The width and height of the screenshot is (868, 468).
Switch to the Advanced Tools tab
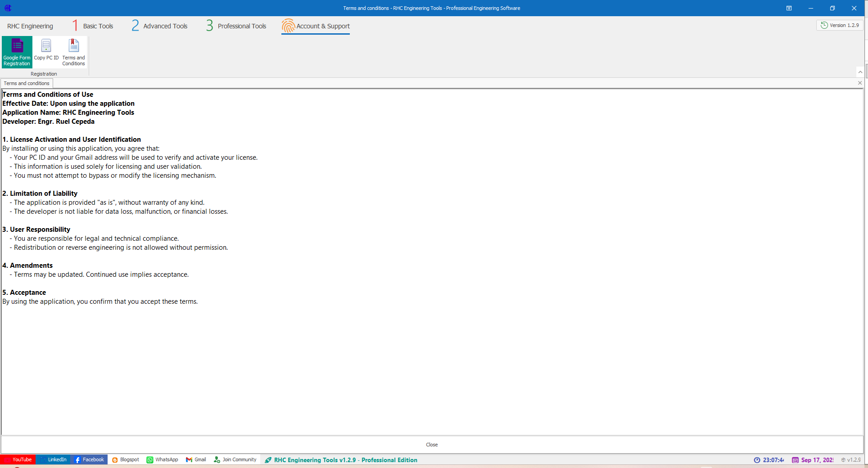[x=160, y=26]
